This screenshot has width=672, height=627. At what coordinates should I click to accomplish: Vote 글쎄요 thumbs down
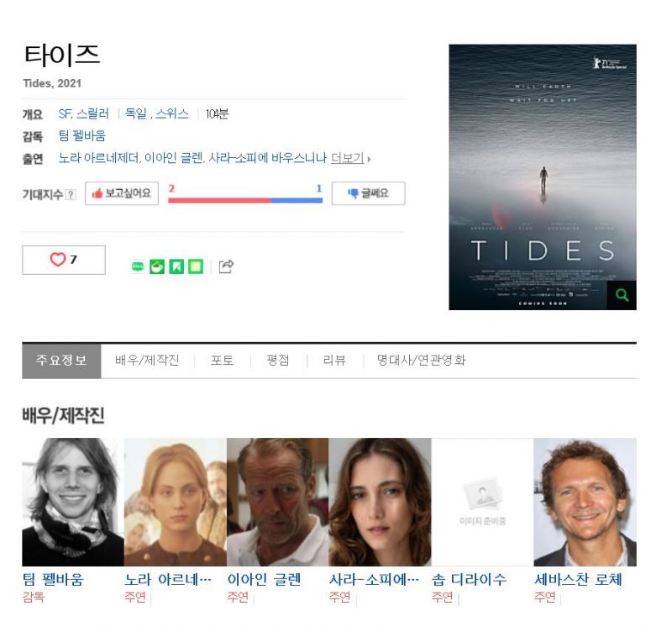coord(368,193)
